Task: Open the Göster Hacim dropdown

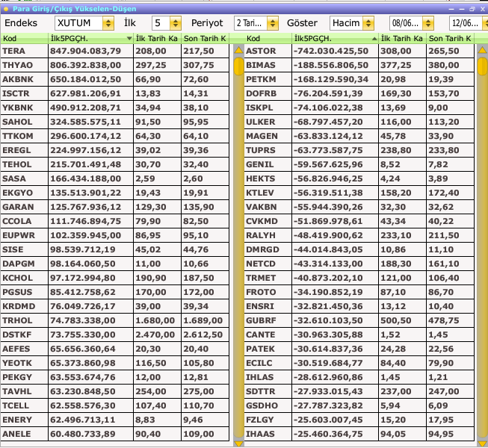Action: pyautogui.click(x=368, y=23)
